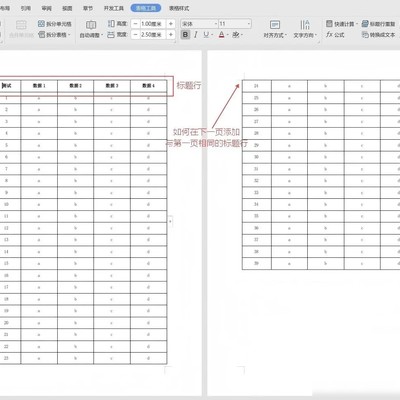
Task: Click 转换成文本 convert to text
Action: click(x=378, y=35)
